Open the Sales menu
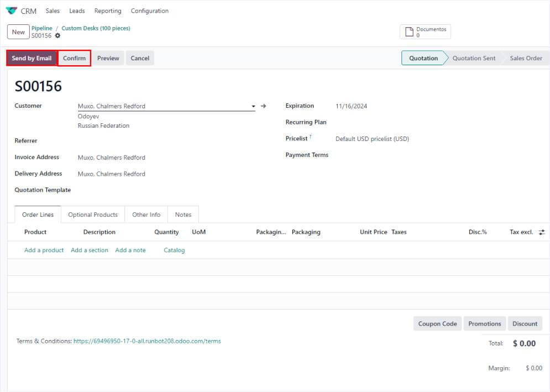Screen dimensions: 550x392 (x=53, y=11)
